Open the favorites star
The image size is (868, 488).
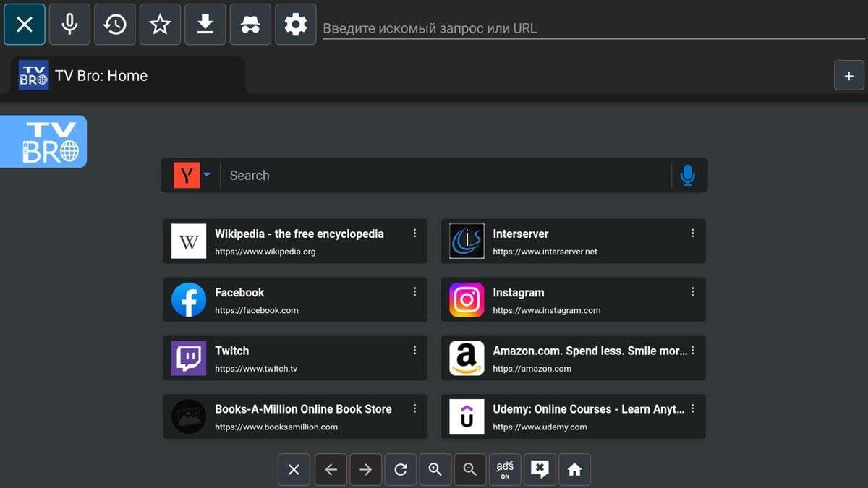pyautogui.click(x=160, y=25)
